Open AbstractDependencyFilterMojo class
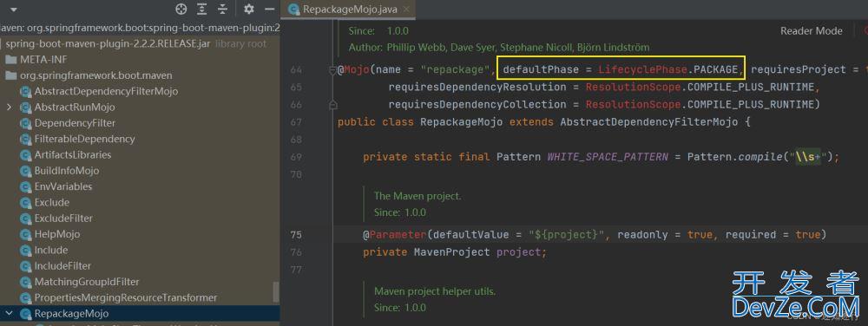Viewport: 868px width, 326px height. (106, 91)
